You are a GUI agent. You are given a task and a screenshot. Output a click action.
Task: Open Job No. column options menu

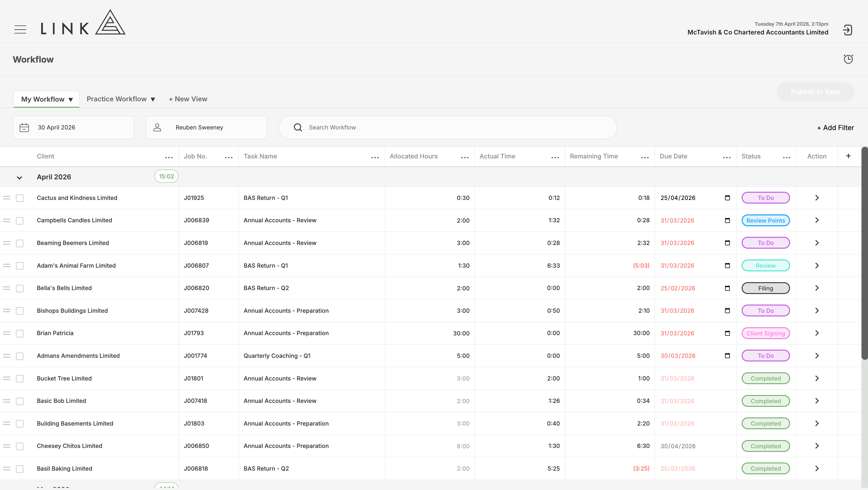(x=229, y=158)
